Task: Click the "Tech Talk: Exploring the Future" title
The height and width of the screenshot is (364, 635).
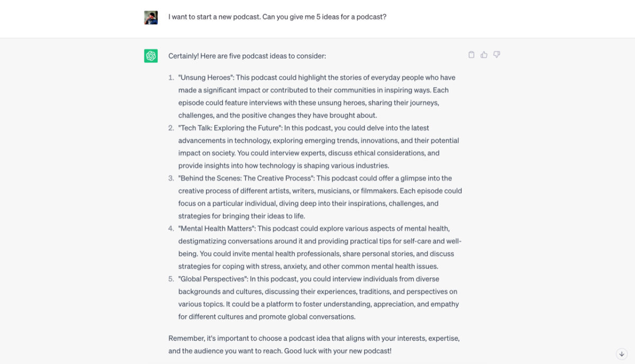Action: click(x=230, y=128)
